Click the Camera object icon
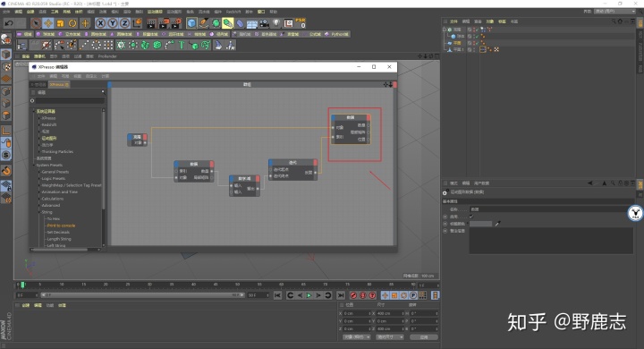Screen dimensions: 644x349 pos(264,23)
